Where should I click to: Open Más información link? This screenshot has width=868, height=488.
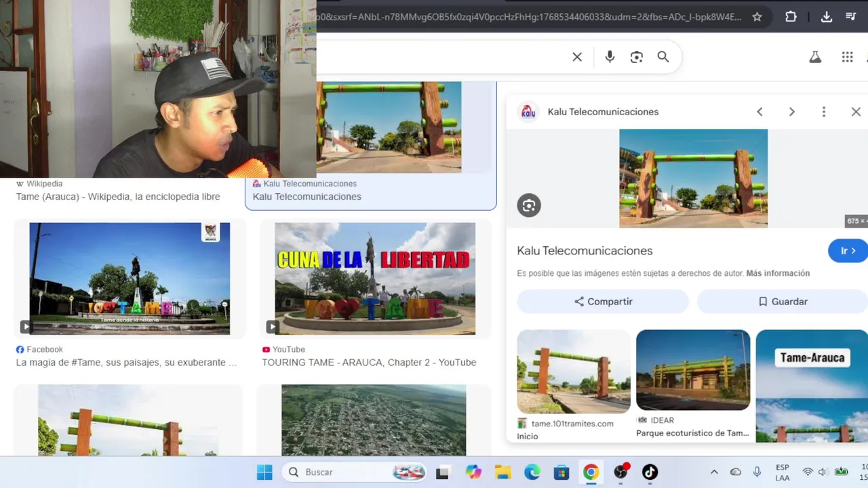778,273
